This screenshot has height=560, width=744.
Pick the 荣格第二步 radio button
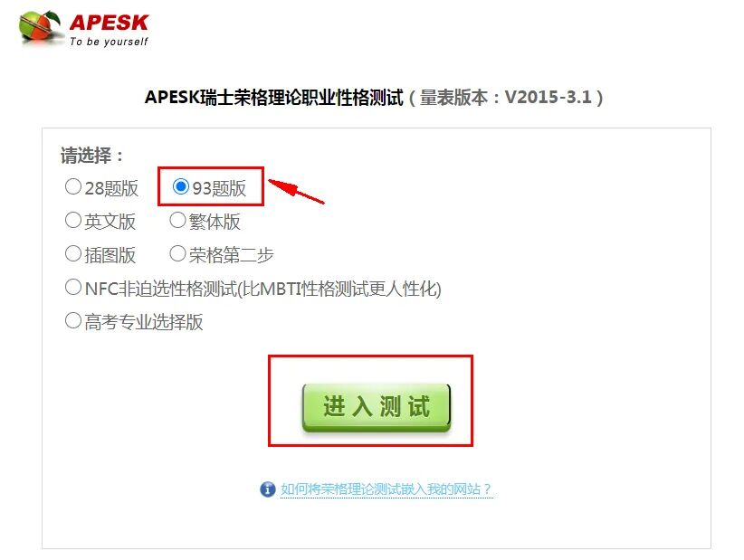click(x=177, y=253)
